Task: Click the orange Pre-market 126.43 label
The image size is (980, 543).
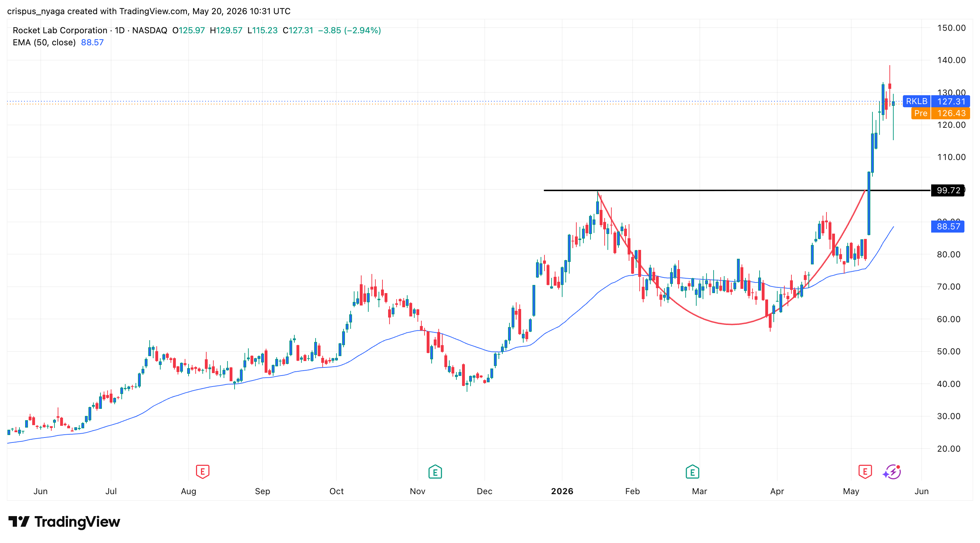Action: point(940,113)
